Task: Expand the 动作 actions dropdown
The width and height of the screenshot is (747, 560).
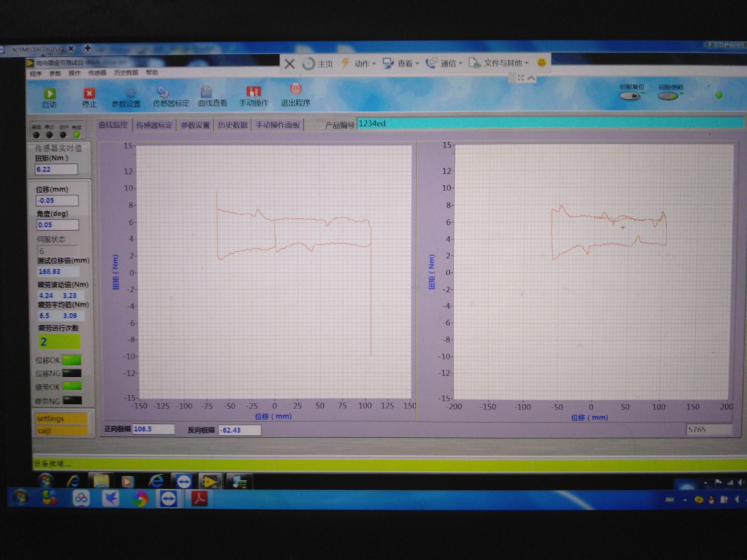Action: (x=364, y=64)
